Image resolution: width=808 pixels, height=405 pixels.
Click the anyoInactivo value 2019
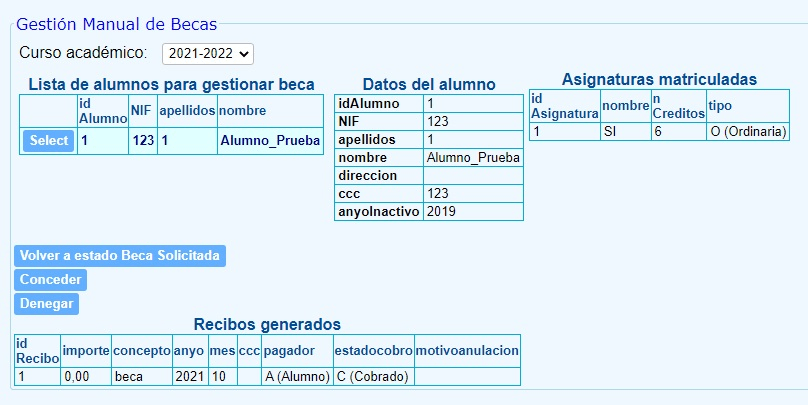472,212
